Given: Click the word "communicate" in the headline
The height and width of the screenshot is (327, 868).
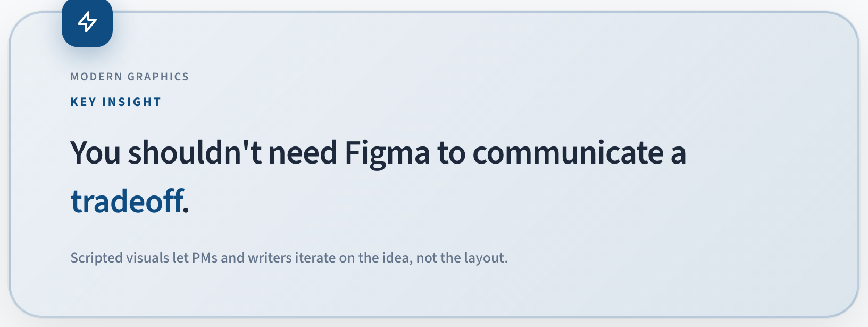Looking at the screenshot, I should click(x=568, y=153).
